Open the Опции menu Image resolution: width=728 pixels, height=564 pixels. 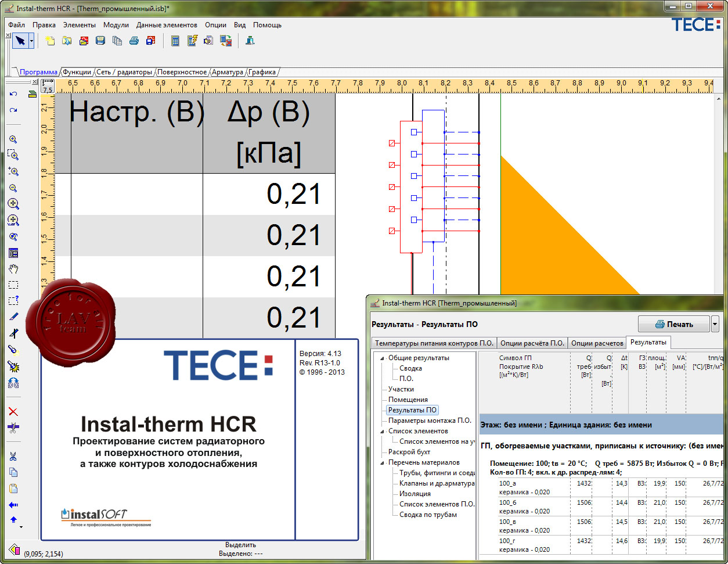click(216, 25)
